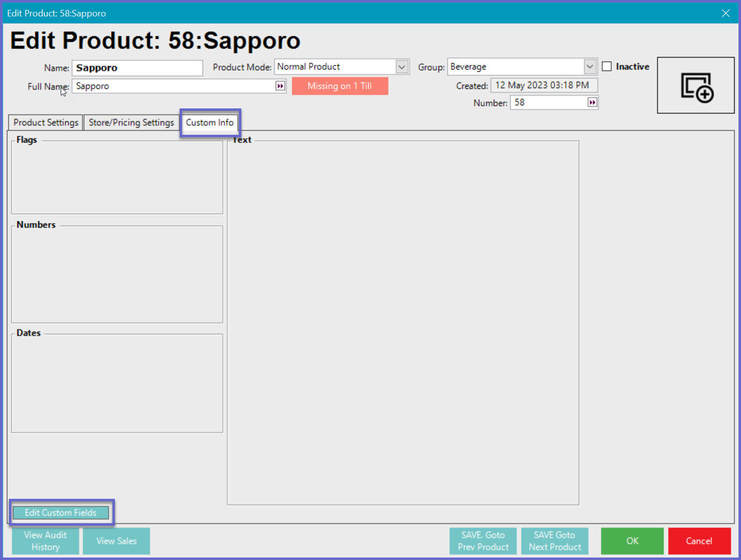This screenshot has height=560, width=741.
Task: Toggle the Inactive checkbox
Action: [607, 66]
